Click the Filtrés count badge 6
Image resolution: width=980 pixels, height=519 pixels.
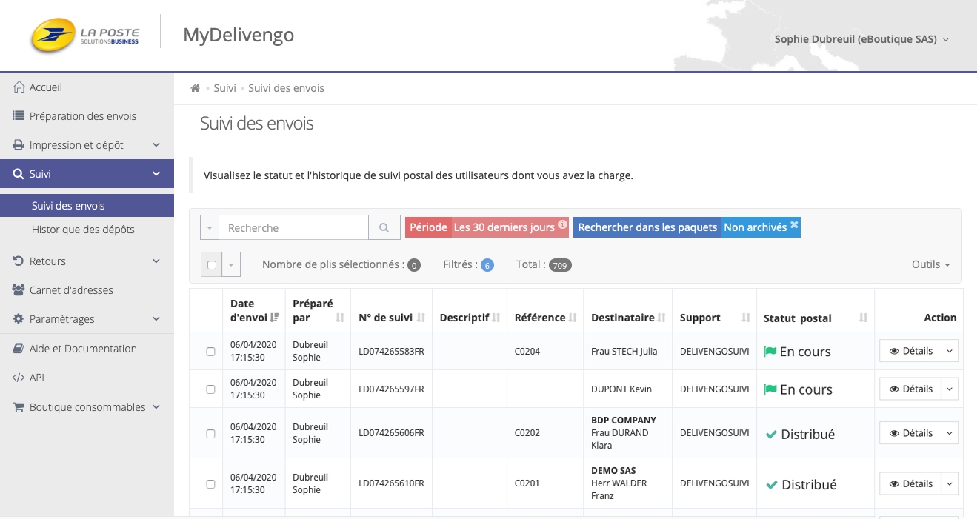tap(487, 265)
